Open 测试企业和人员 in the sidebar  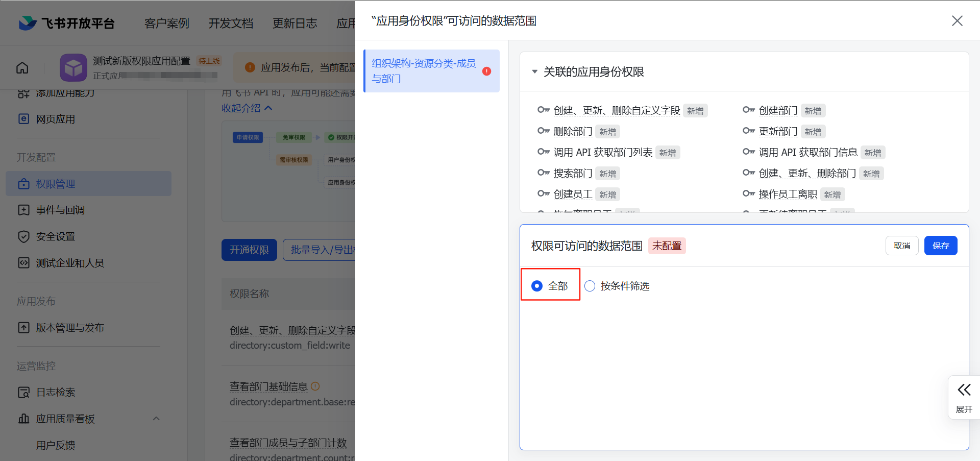pyautogui.click(x=70, y=263)
